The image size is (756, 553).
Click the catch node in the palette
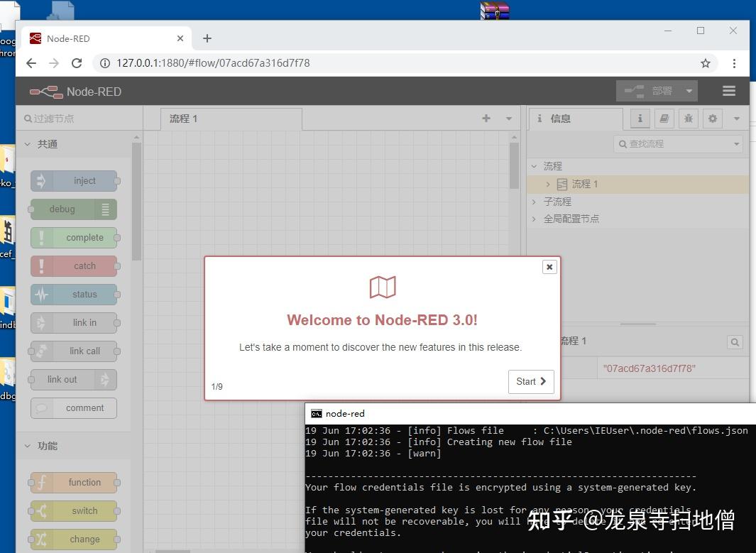coord(74,265)
